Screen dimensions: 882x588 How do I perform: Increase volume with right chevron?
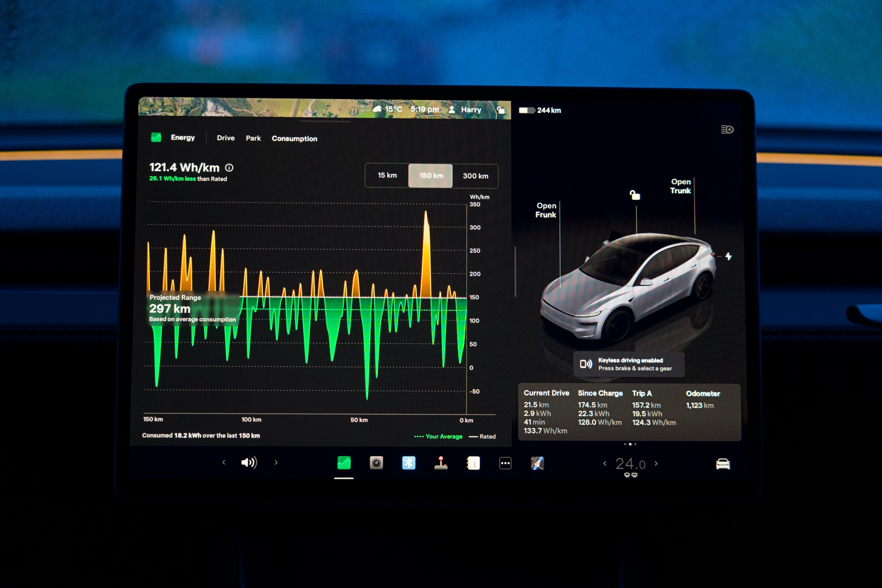pos(276,462)
